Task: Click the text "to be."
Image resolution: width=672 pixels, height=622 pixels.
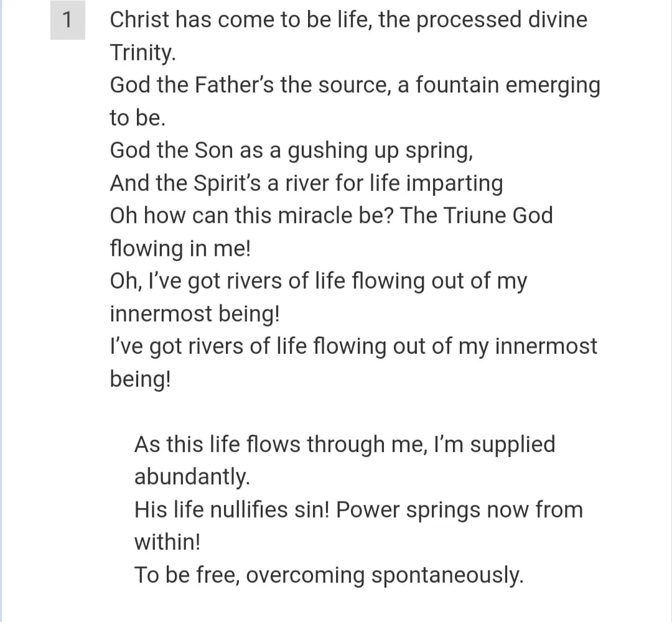Action: tap(137, 118)
